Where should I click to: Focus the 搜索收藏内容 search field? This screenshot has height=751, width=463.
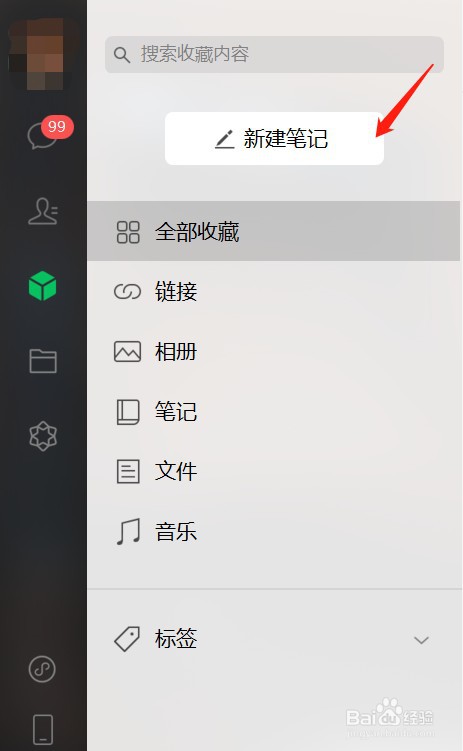(274, 55)
